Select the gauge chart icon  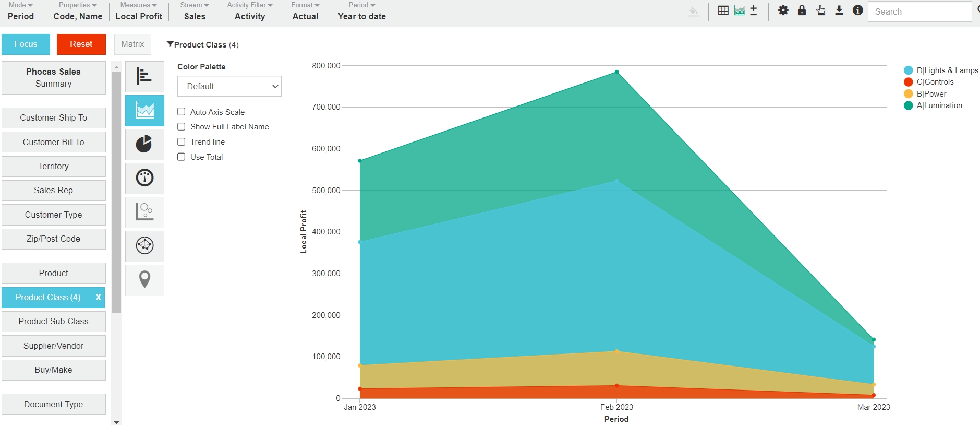coord(144,178)
